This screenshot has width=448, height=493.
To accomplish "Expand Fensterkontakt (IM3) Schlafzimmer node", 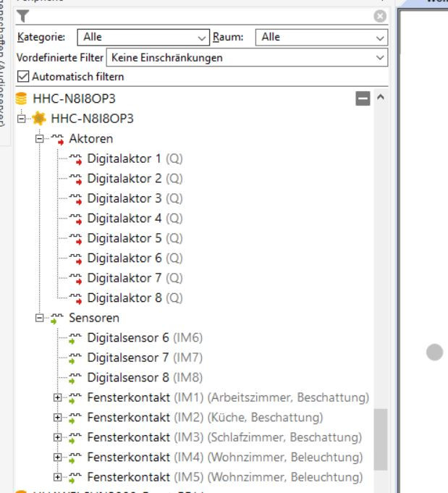I will tap(57, 437).
